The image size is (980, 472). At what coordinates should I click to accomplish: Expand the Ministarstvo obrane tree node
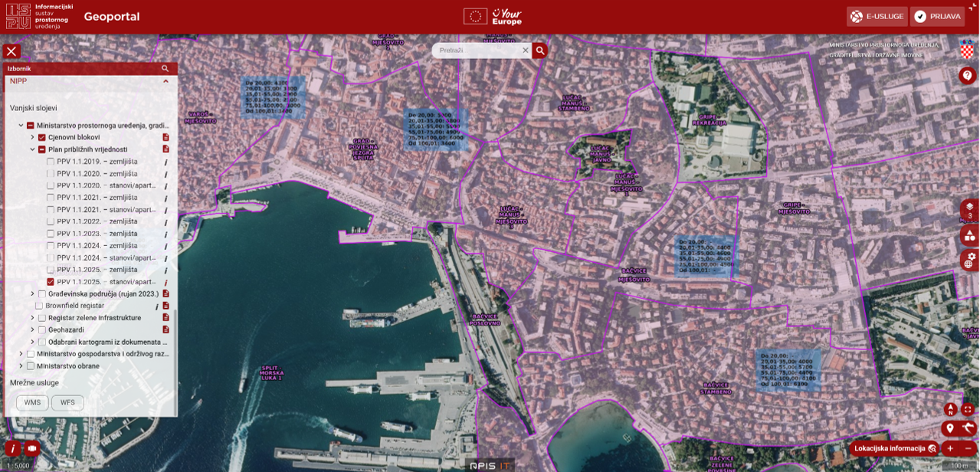point(21,366)
